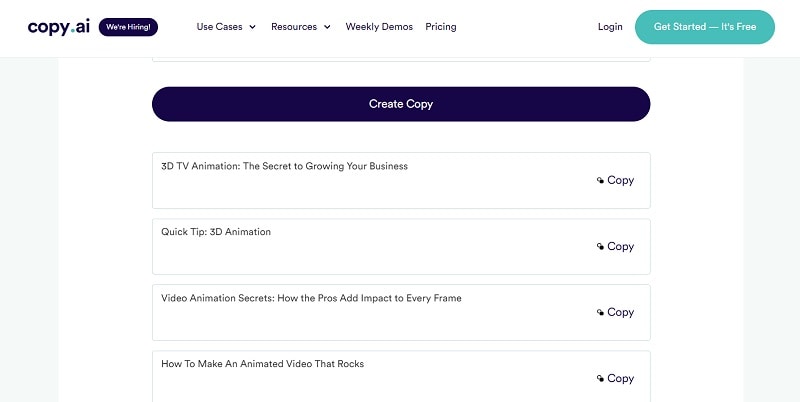The height and width of the screenshot is (402, 800).
Task: Select the 3D TV Animation result text
Action: [x=284, y=166]
